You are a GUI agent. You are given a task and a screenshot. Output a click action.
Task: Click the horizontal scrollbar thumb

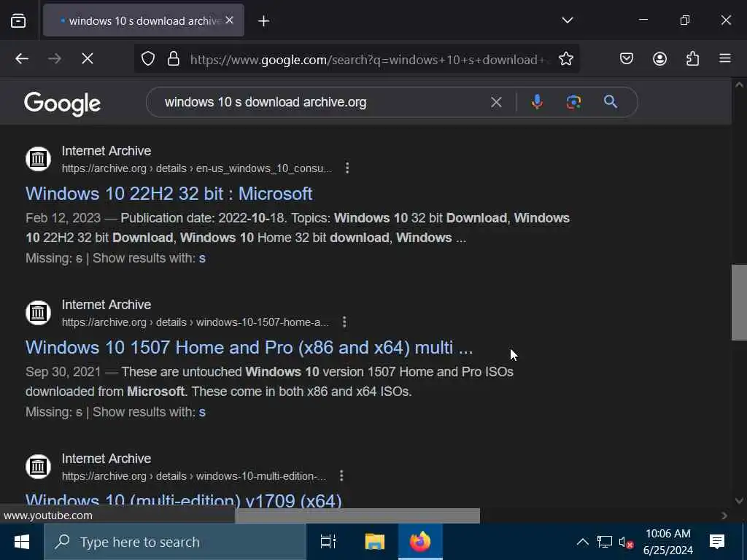coord(357,516)
